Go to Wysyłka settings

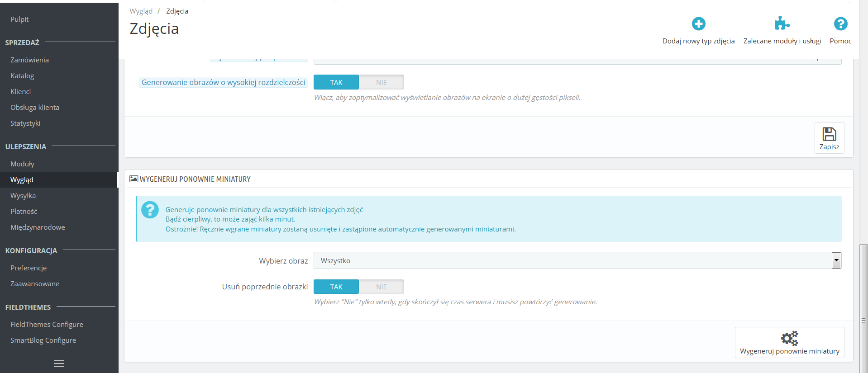pos(23,195)
